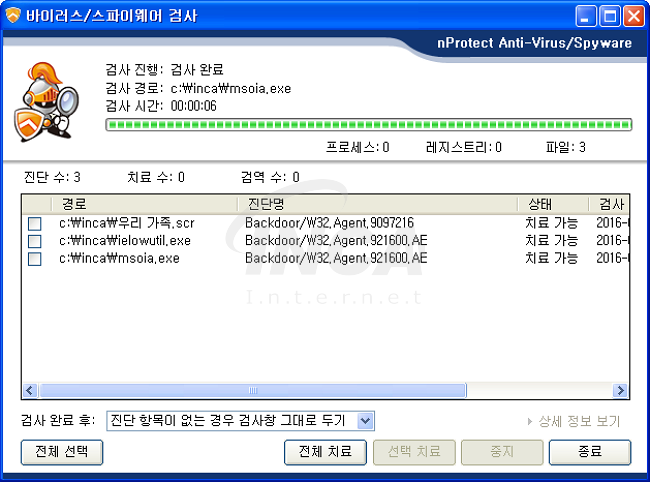Click the 검사 시간 00:00:06 value
This screenshot has width=650, height=482.
click(x=194, y=107)
